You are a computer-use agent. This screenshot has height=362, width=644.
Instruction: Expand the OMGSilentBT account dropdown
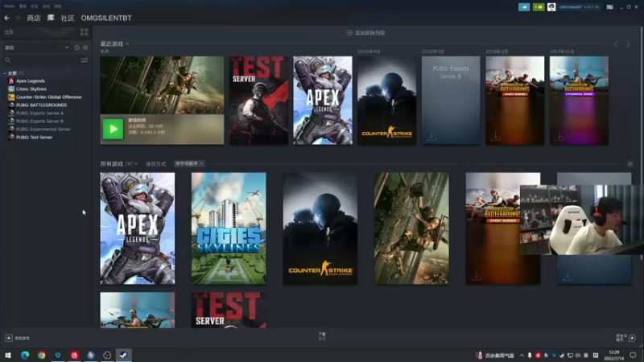click(578, 7)
